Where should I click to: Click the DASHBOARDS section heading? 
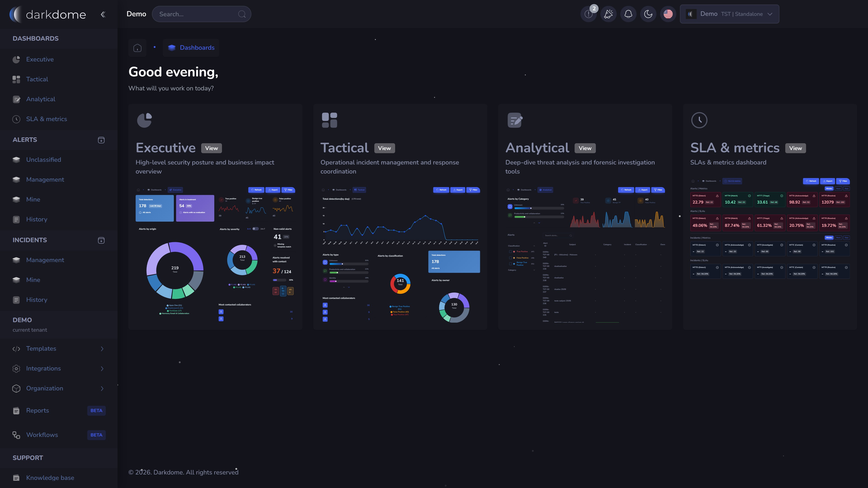point(35,39)
